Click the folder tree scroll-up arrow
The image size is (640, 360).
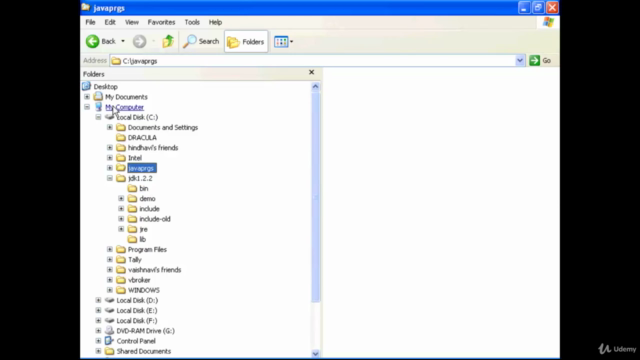[x=315, y=87]
